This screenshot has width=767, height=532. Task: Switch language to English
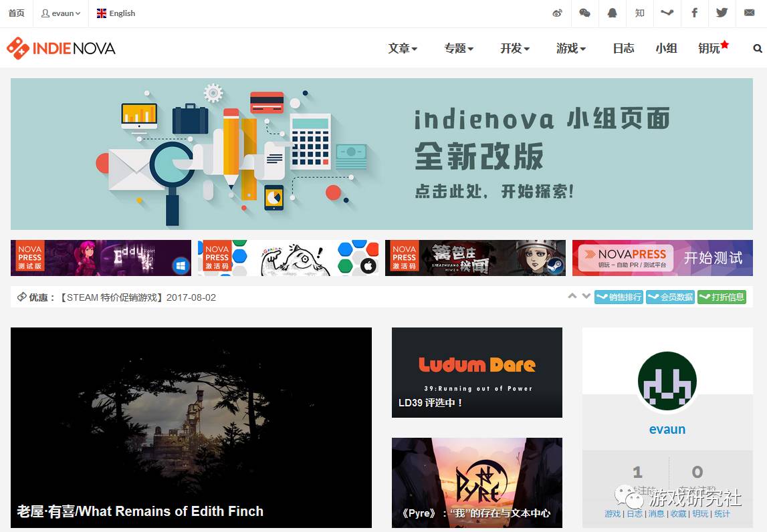[116, 13]
